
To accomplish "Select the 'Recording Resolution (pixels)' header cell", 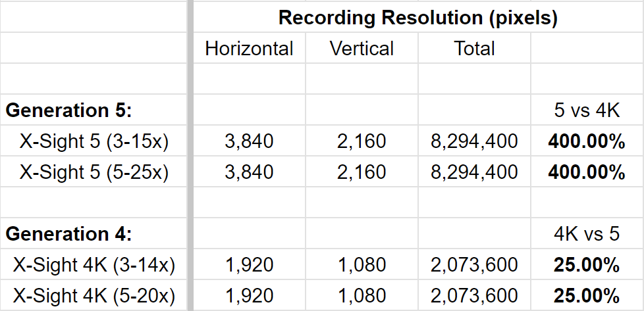I will 418,17.
